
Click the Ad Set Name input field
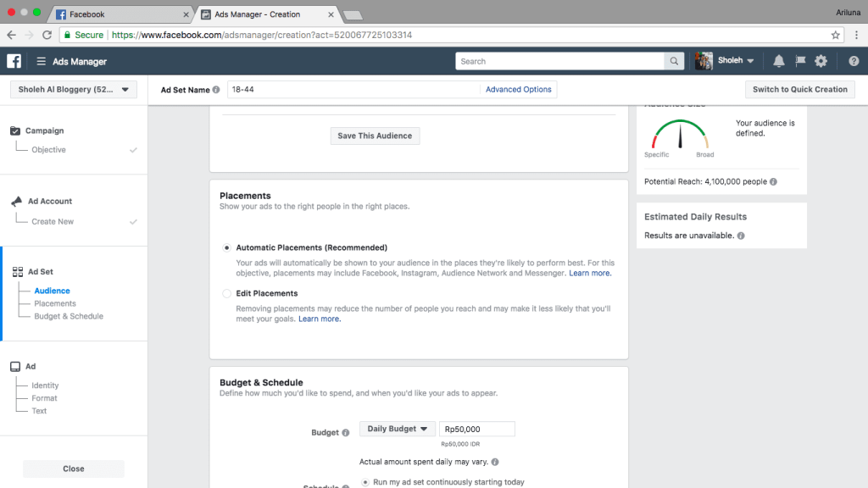[353, 90]
